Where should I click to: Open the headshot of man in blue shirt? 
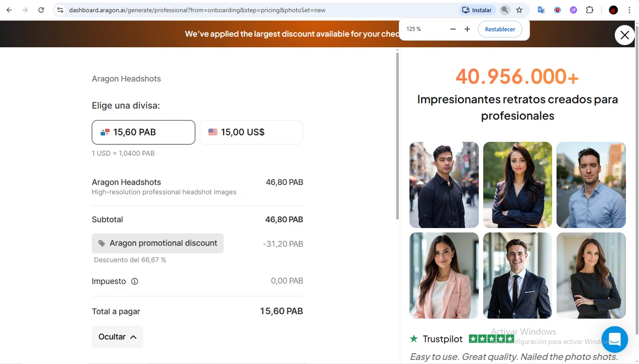(591, 185)
